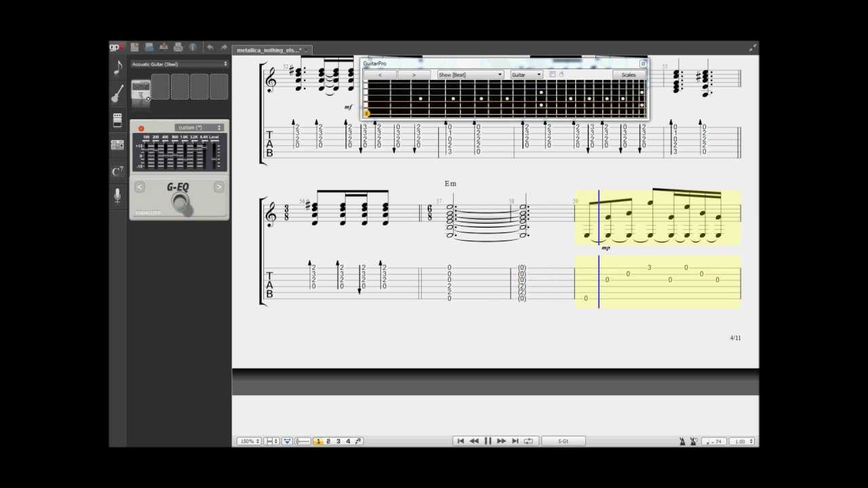868x488 pixels.
Task: Select the last empty effect slot
Action: click(x=219, y=87)
